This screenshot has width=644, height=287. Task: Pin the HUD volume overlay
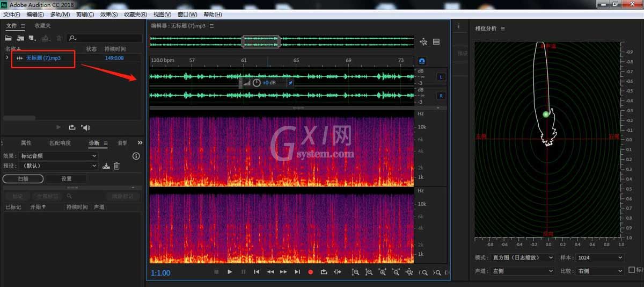coord(290,83)
